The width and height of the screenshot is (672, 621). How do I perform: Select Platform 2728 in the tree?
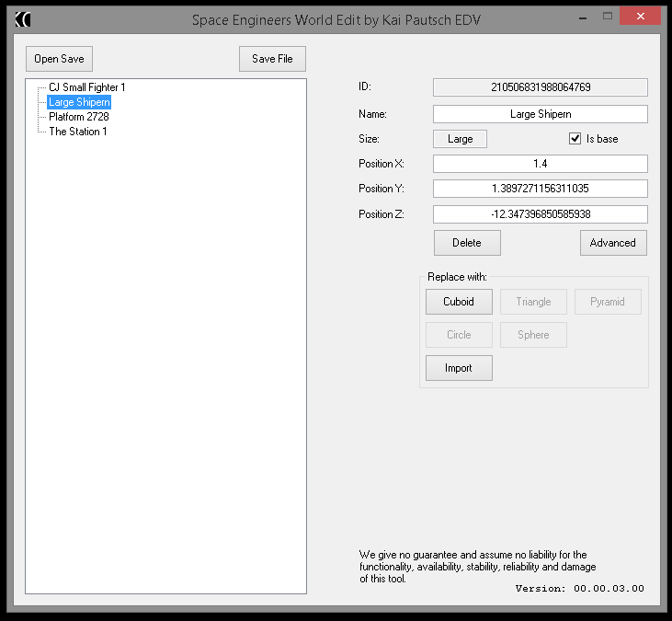79,117
